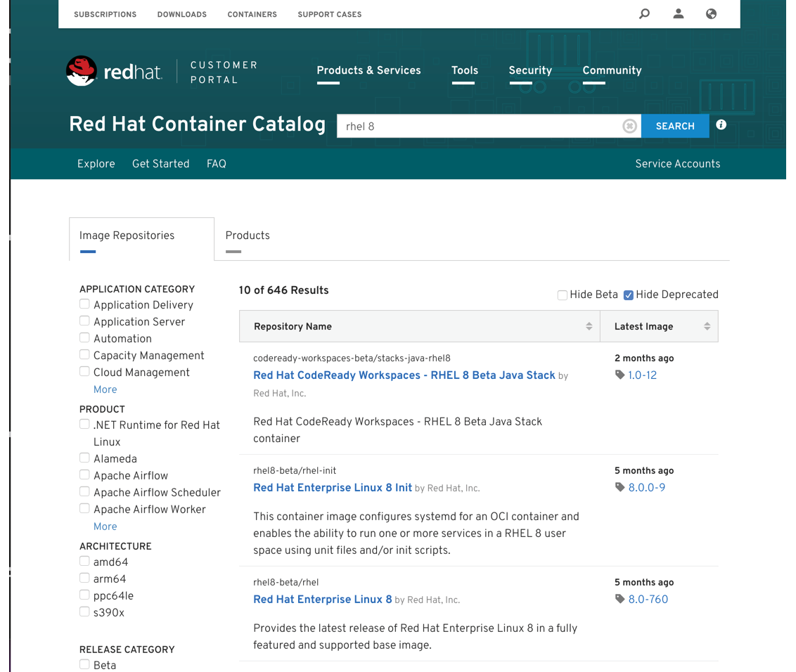Open image tag 1.0-12
796x672 pixels.
click(642, 375)
